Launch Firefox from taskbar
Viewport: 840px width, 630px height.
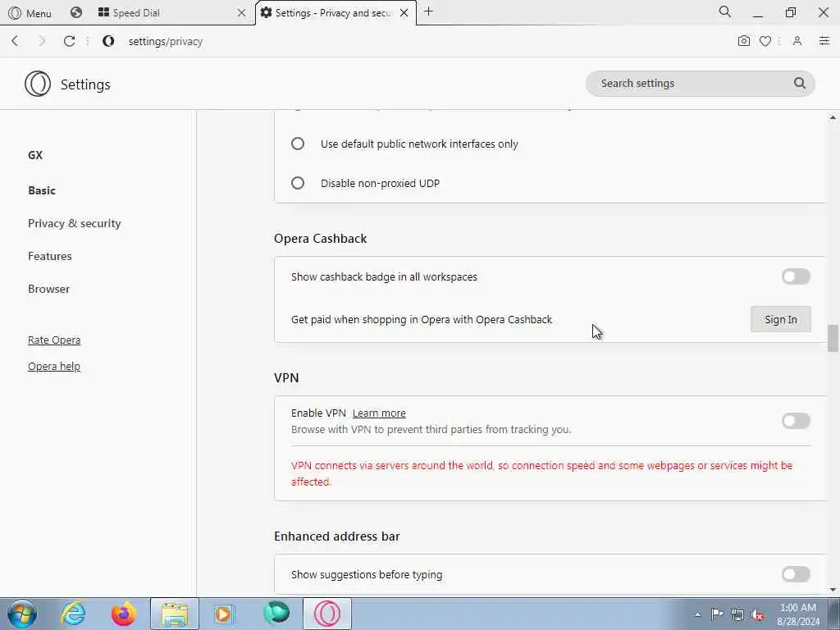123,614
